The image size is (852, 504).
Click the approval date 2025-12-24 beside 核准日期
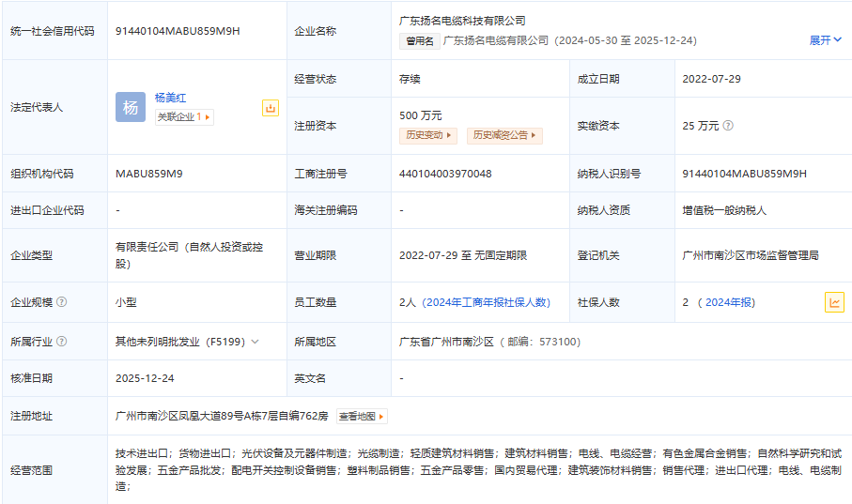145,378
